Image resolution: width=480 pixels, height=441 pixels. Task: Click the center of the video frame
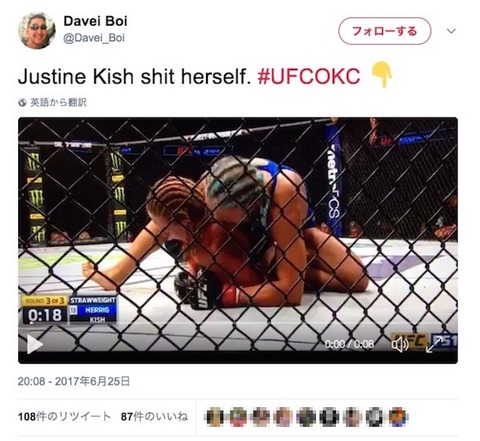click(x=238, y=240)
